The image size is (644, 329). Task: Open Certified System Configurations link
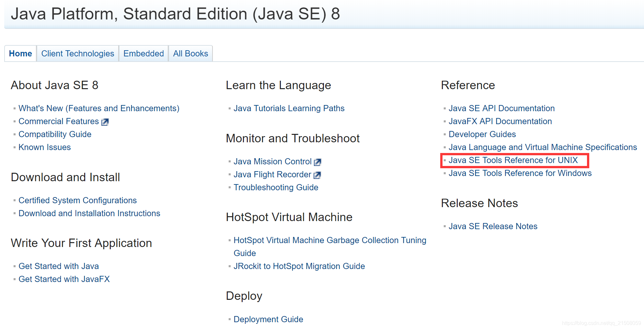coord(77,200)
